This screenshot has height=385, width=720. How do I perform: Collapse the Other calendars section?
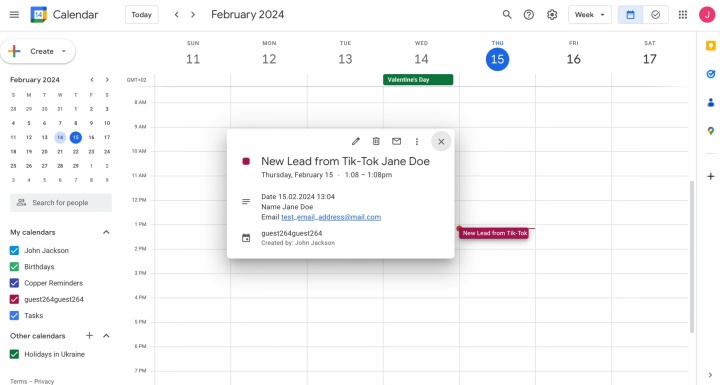pos(106,336)
